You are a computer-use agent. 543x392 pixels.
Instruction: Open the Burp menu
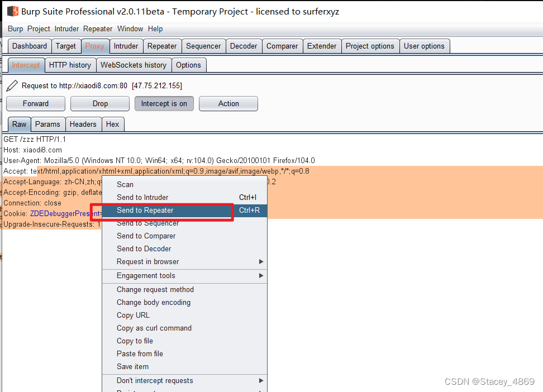[x=15, y=28]
